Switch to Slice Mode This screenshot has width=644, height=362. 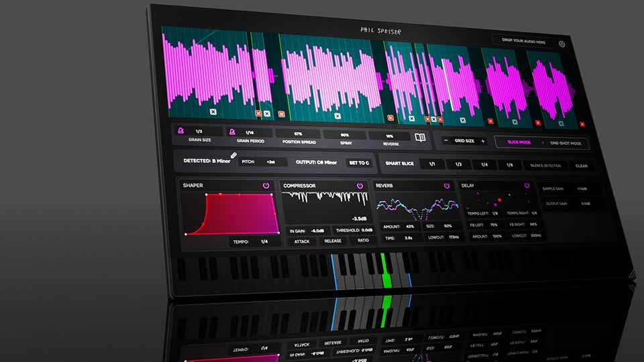519,143
